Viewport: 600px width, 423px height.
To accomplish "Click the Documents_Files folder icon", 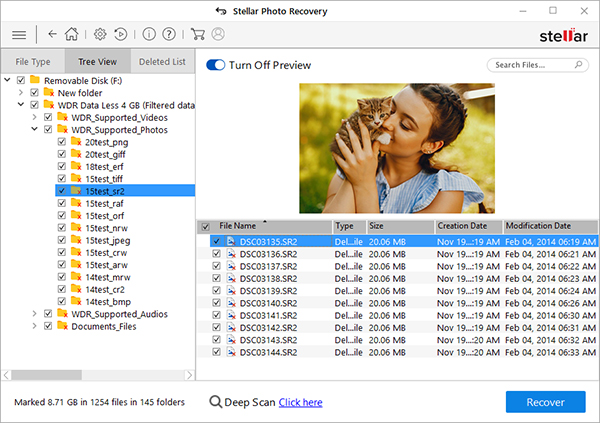I will (x=62, y=326).
